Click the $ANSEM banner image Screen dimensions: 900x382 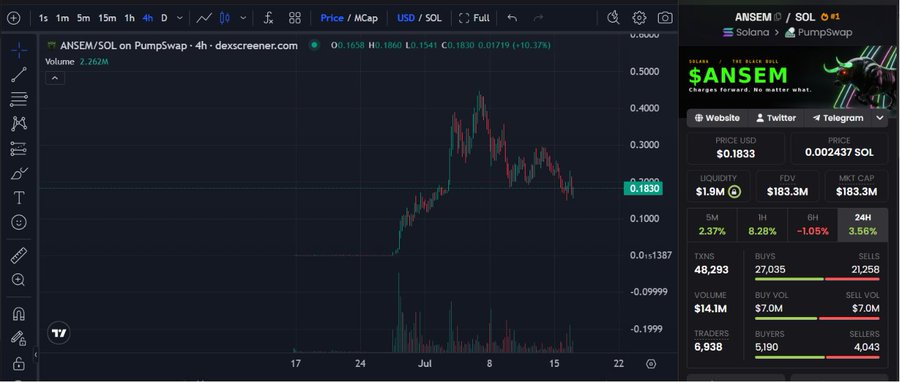[789, 77]
